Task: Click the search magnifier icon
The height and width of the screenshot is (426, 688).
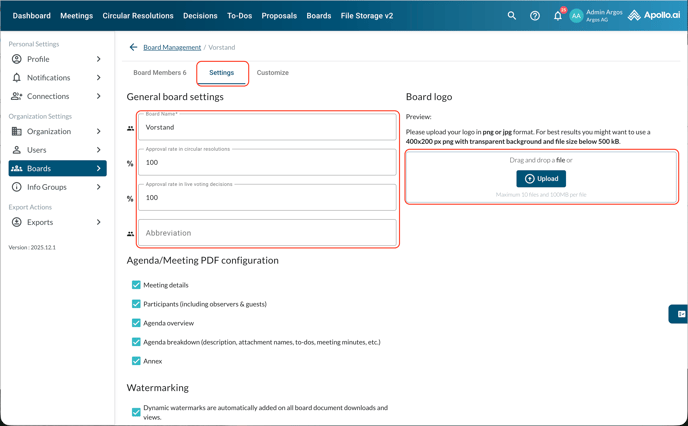Action: [x=512, y=16]
